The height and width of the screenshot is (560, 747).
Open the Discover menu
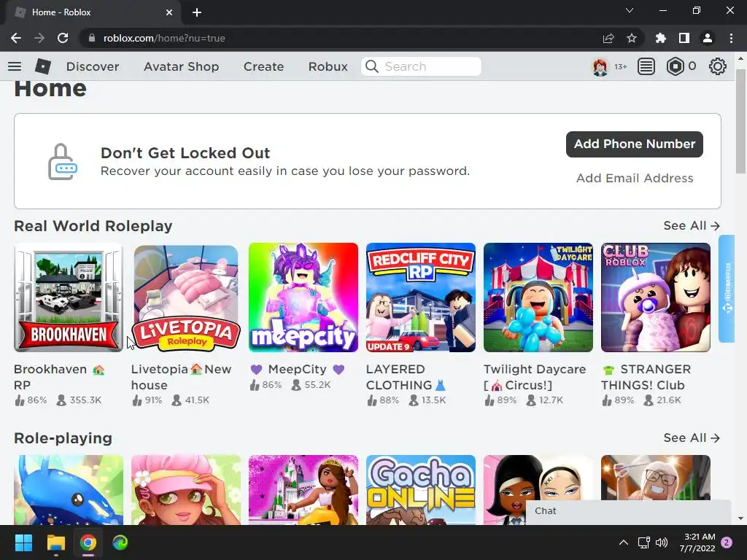[93, 66]
